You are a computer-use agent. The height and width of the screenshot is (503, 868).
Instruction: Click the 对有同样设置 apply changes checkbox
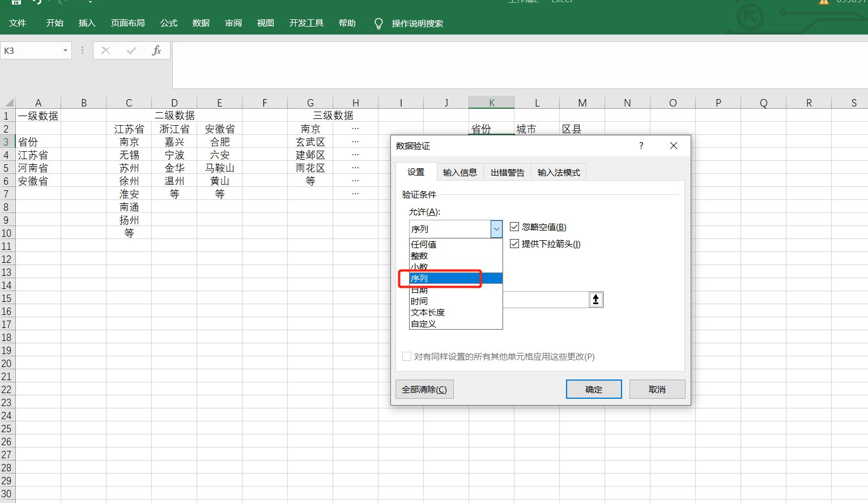[x=406, y=356]
